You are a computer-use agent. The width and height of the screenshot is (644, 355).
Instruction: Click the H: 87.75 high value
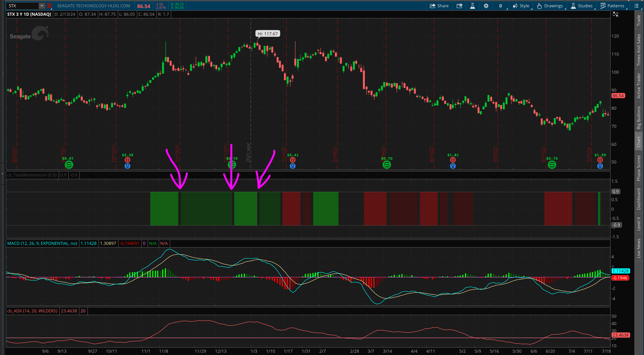[x=108, y=14]
